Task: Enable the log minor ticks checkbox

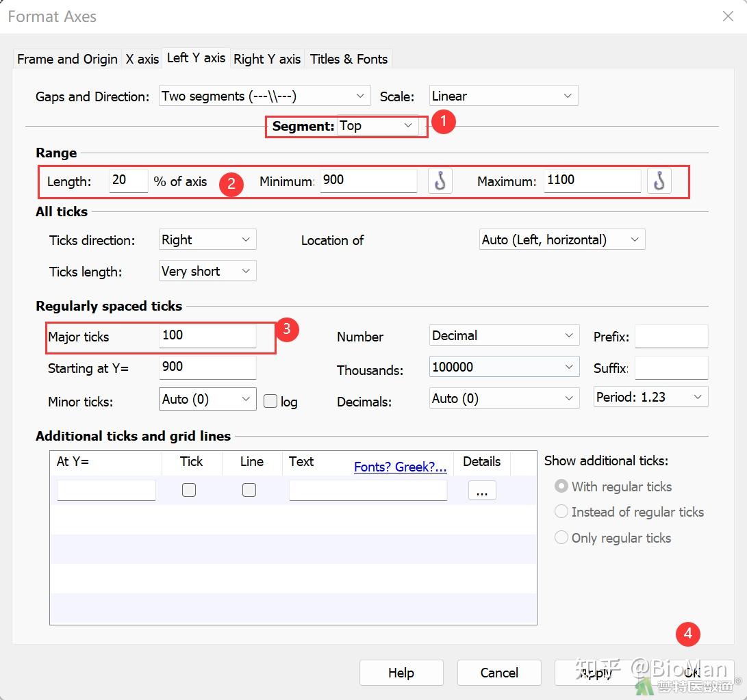Action: click(x=270, y=402)
